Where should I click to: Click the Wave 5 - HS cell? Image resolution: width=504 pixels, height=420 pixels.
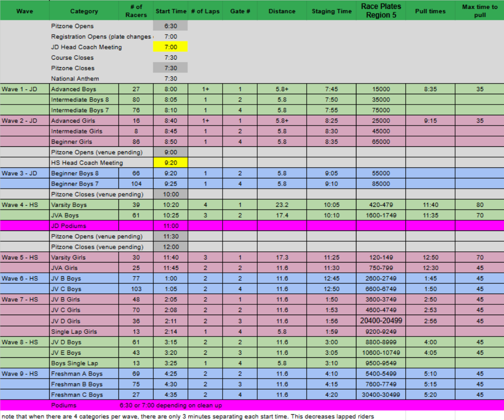coord(25,257)
